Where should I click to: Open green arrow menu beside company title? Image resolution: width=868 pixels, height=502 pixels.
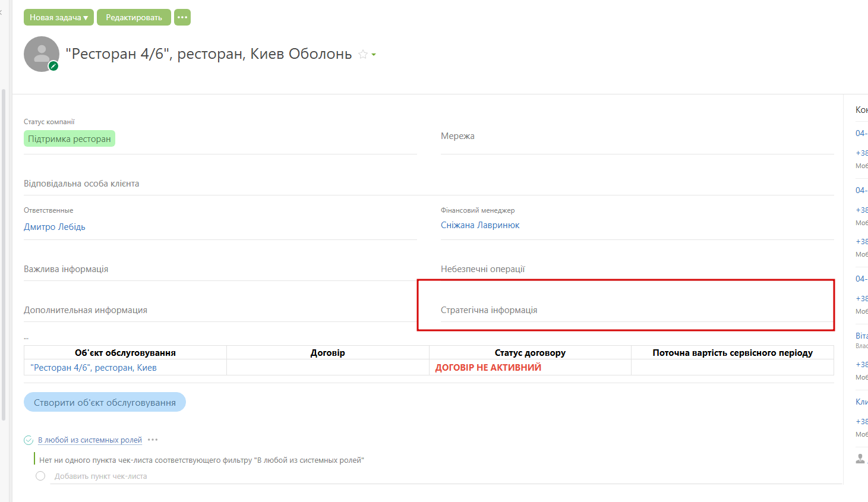click(x=374, y=55)
